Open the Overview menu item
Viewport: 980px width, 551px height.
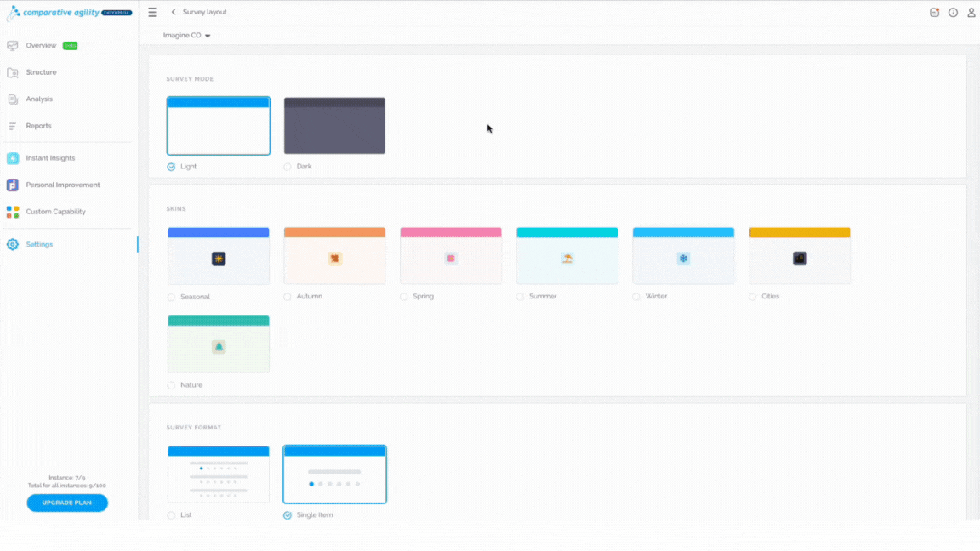tap(41, 46)
